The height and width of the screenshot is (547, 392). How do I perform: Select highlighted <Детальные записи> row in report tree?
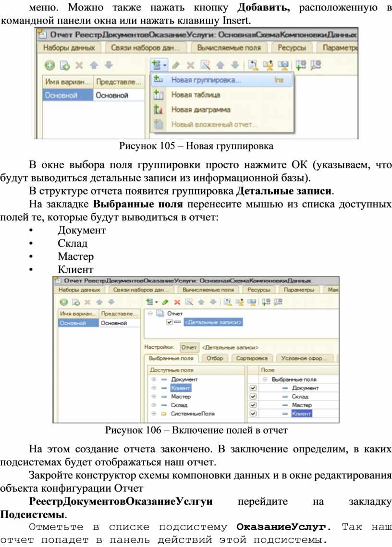point(213,322)
